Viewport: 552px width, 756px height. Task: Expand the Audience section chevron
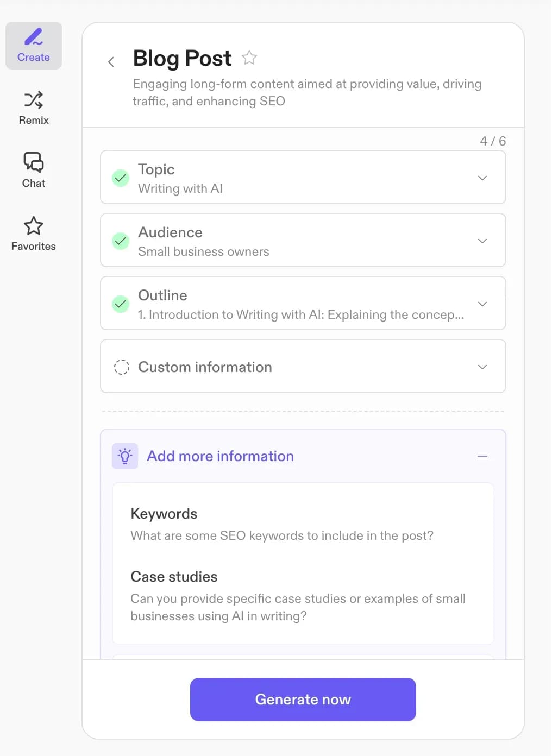pyautogui.click(x=482, y=241)
